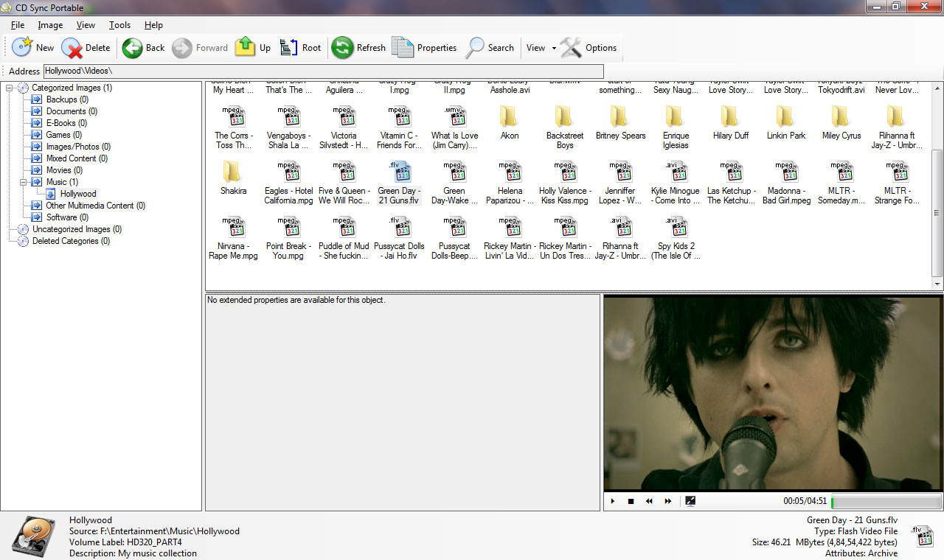Screen dimensions: 944x560
Task: Open the Options tool
Action: click(x=589, y=48)
